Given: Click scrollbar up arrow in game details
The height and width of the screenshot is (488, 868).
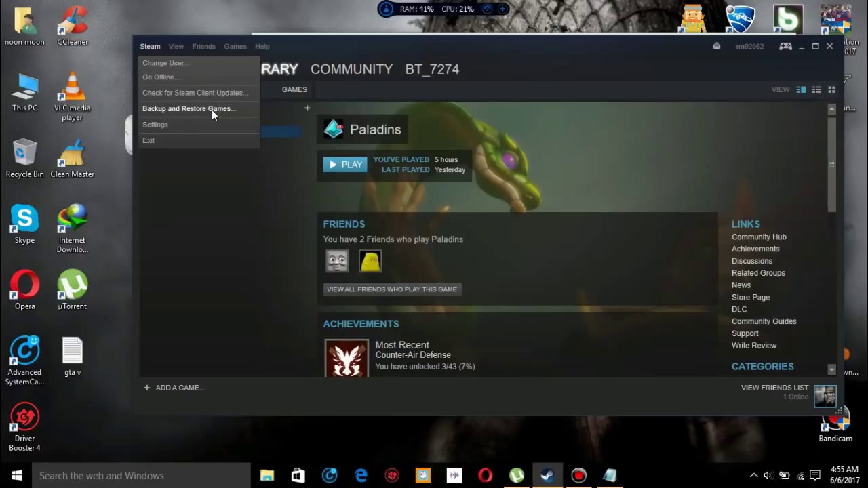Looking at the screenshot, I should coord(832,108).
